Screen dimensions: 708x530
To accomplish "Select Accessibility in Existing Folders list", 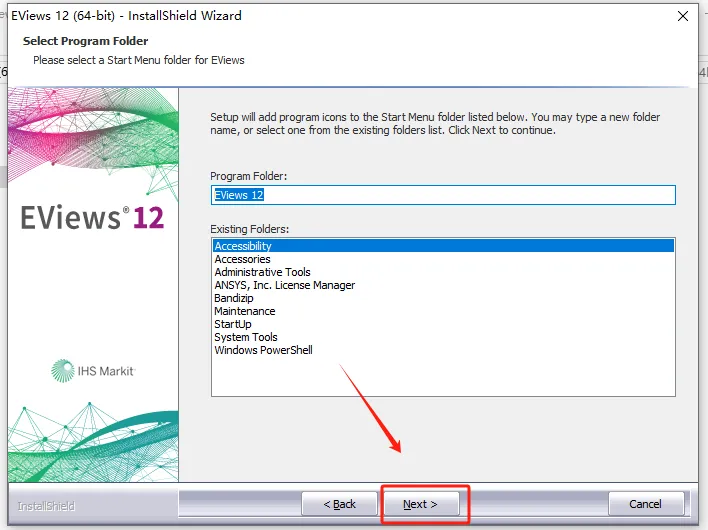I will coord(443,246).
